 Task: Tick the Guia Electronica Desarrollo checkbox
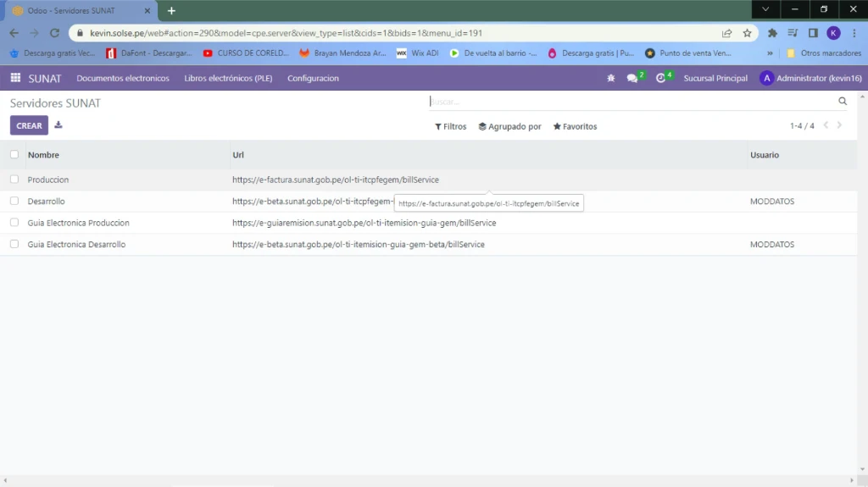point(14,244)
